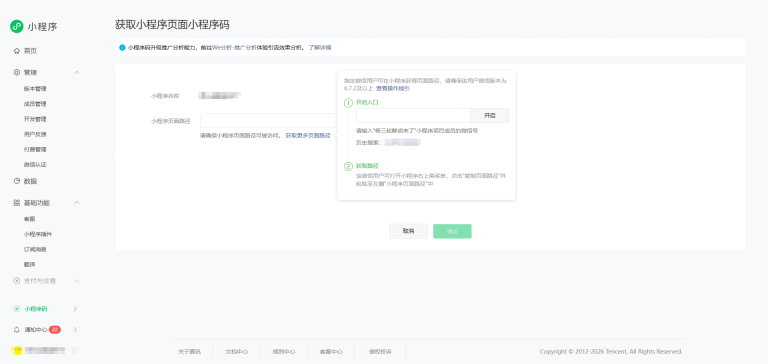
Task: Open 订阅消息 in the sidebar
Action: (35, 249)
